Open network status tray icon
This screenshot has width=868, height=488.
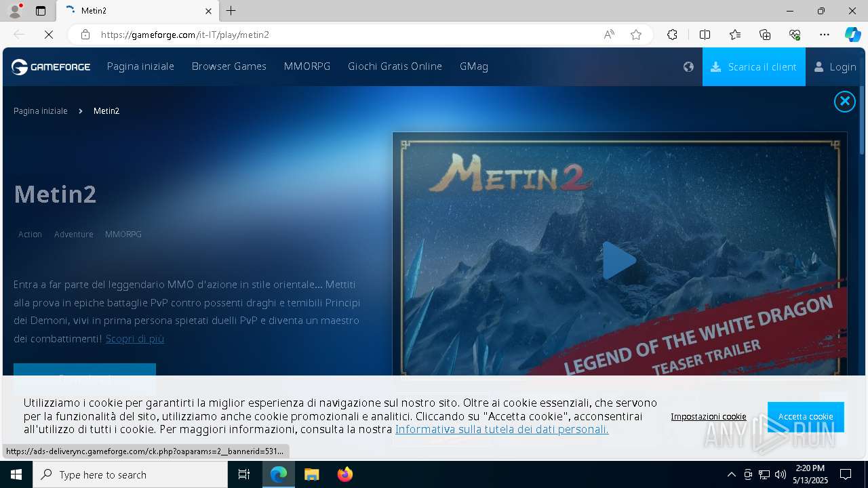pos(764,474)
